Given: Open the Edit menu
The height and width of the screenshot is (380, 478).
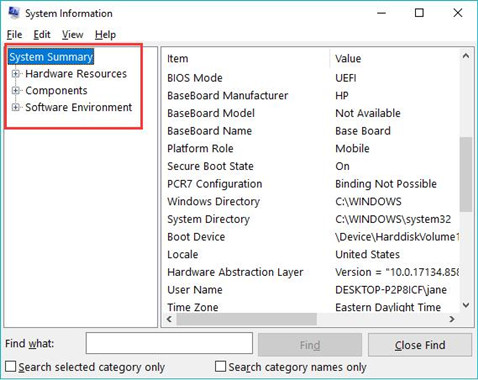Looking at the screenshot, I should click(x=42, y=34).
